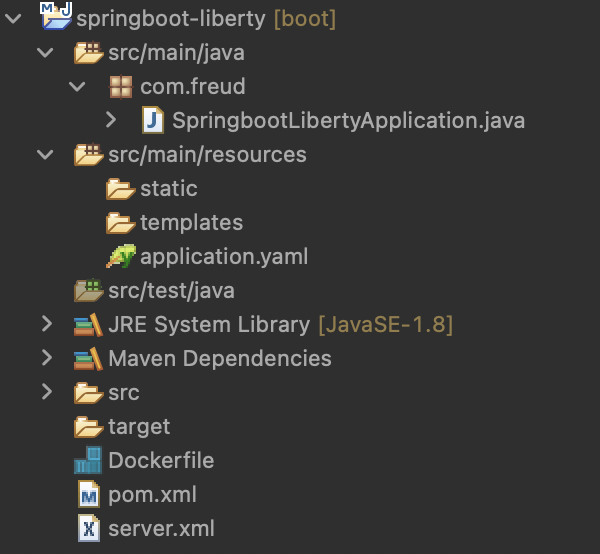Open application.yaml
600x554 pixels.
tap(224, 257)
